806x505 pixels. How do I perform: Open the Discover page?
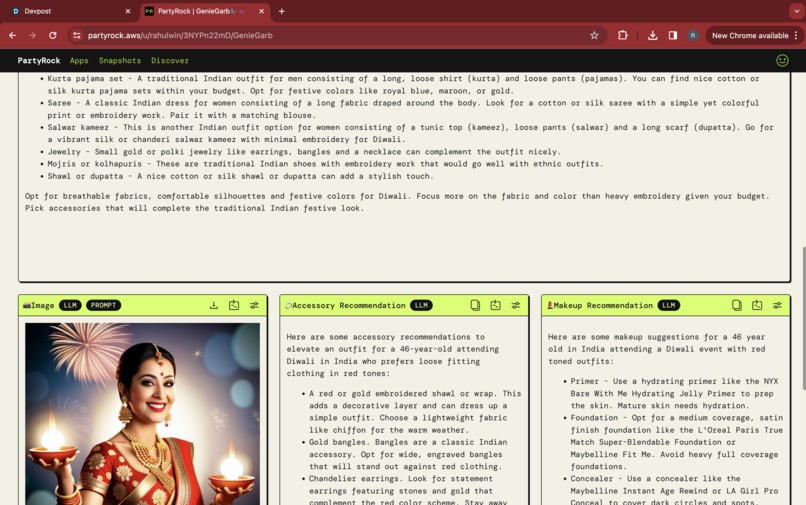[170, 61]
